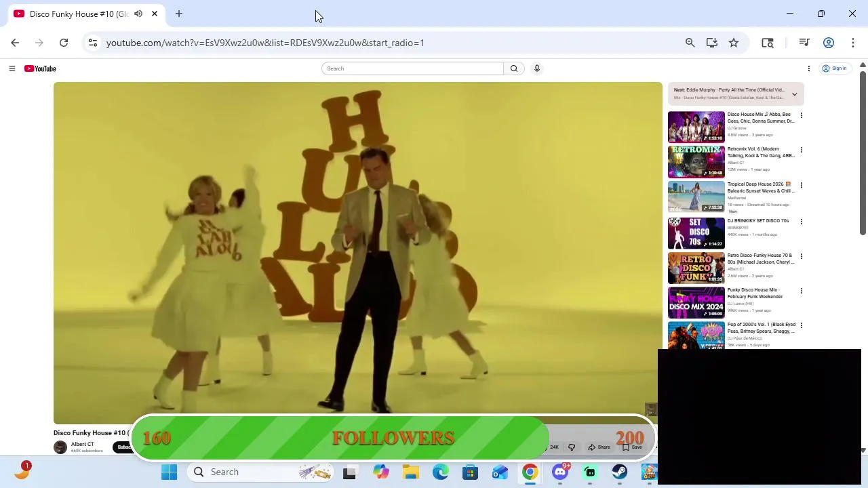Dislike the video with thumbs-down icon
The height and width of the screenshot is (488, 868).
coord(572,447)
